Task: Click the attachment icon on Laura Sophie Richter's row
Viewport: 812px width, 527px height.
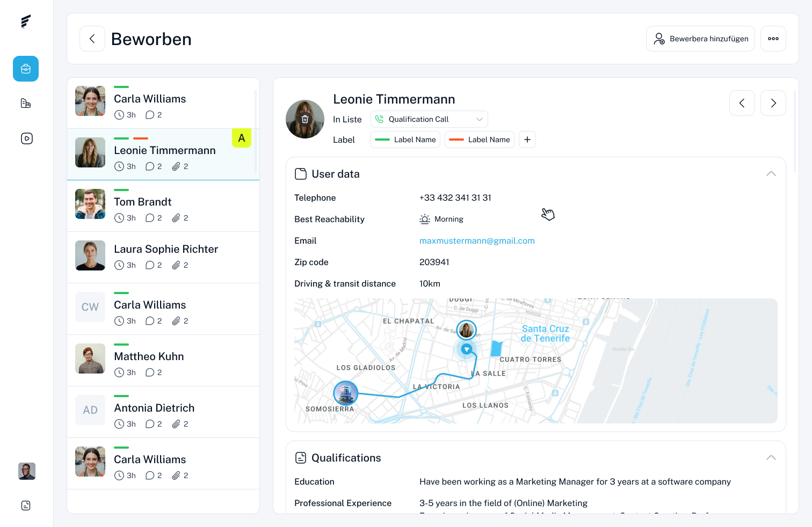Action: 176,265
